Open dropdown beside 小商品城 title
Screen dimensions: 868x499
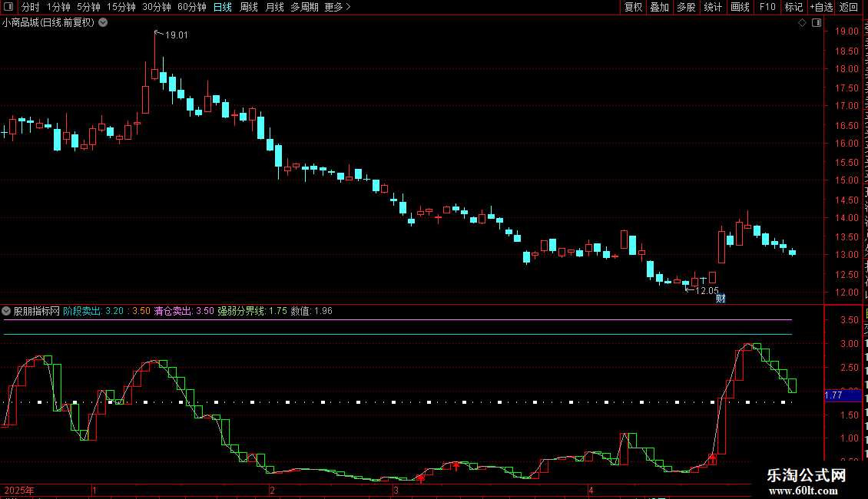point(103,23)
